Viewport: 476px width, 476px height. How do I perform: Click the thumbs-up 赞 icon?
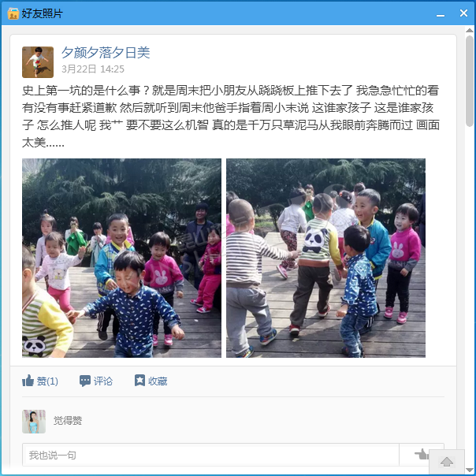point(28,381)
